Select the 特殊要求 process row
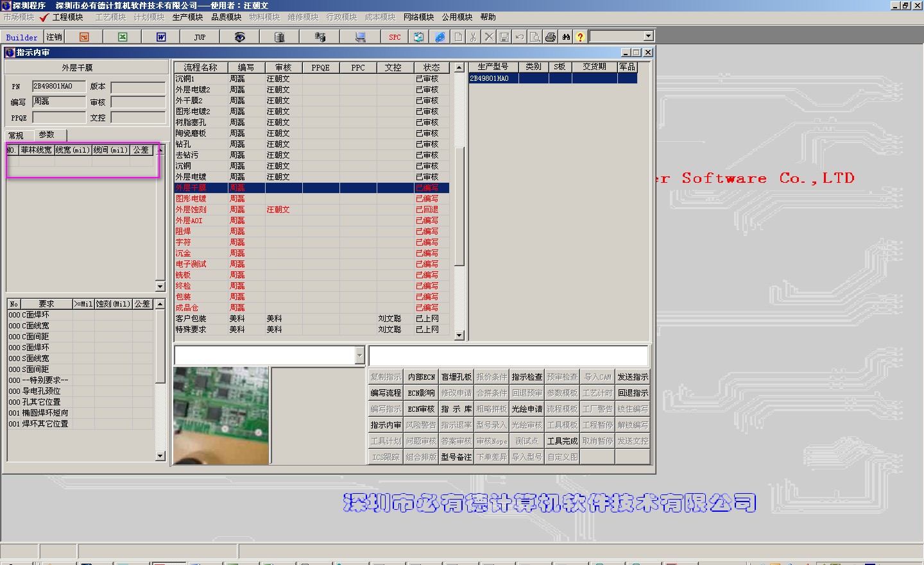The image size is (924, 565). click(x=312, y=330)
